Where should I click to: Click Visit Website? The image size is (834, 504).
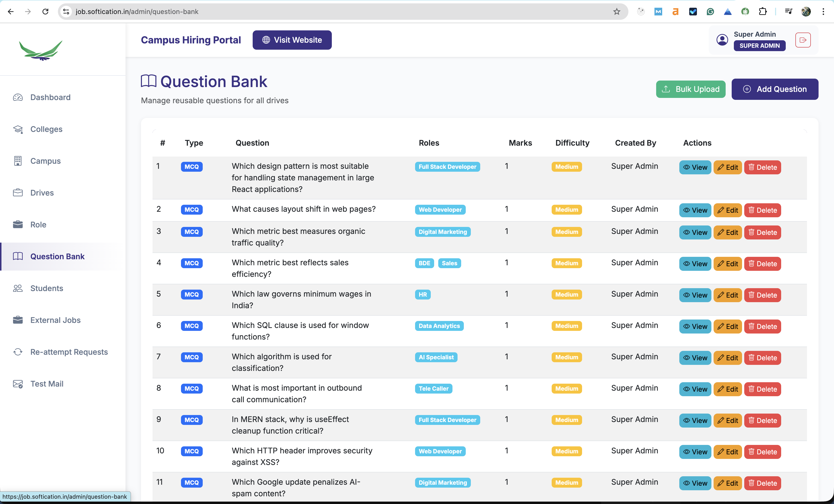pos(292,40)
